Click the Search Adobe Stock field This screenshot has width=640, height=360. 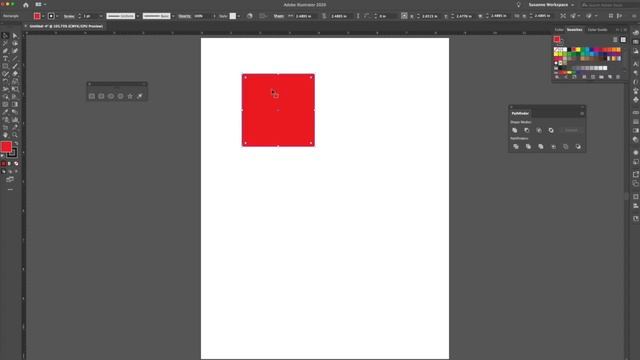click(x=610, y=5)
